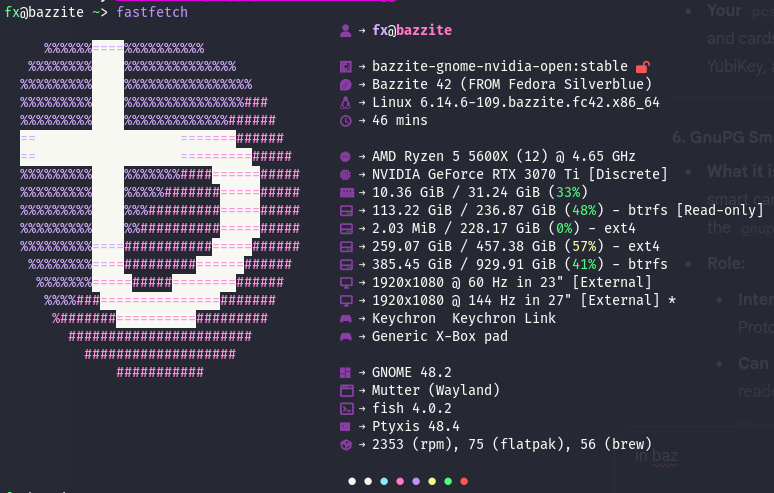This screenshot has height=493, width=774.
Task: Click the clock icon beside 46 mins
Action: pyautogui.click(x=346, y=121)
